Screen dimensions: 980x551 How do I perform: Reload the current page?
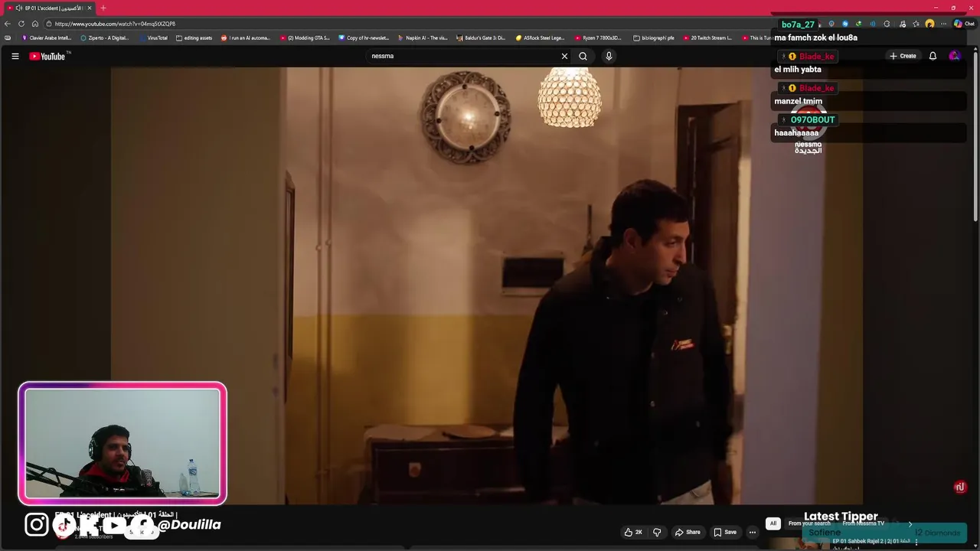(x=21, y=24)
